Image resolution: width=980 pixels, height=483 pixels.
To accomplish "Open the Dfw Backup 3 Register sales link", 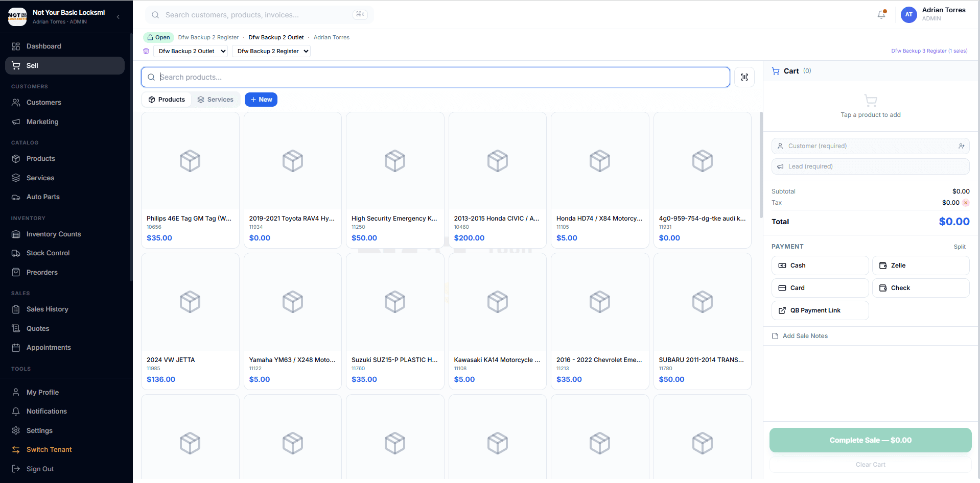I will point(929,51).
